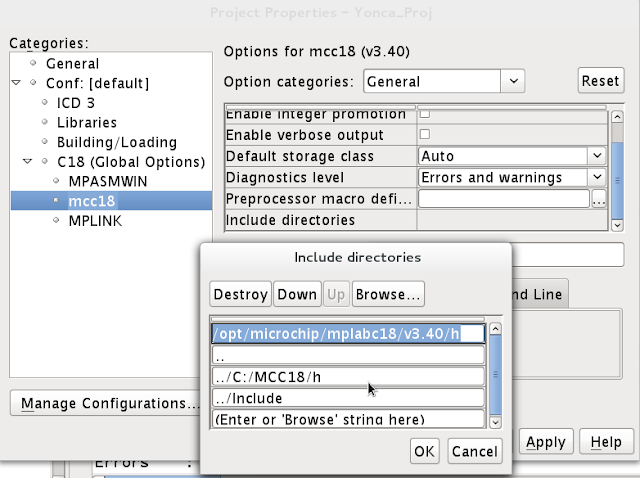Select the ICD 3 category

[78, 102]
